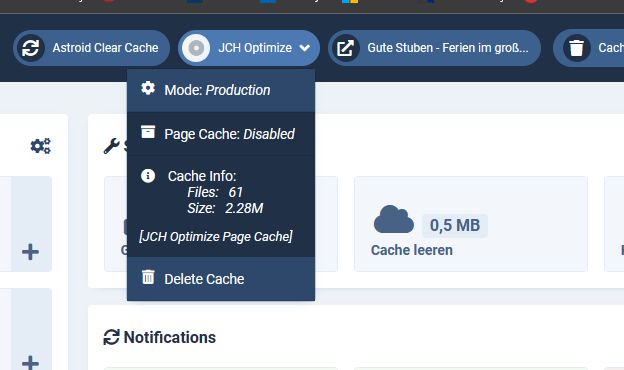624x370 pixels.
Task: Click the Astroid Clear Cache button
Action: pos(92,48)
